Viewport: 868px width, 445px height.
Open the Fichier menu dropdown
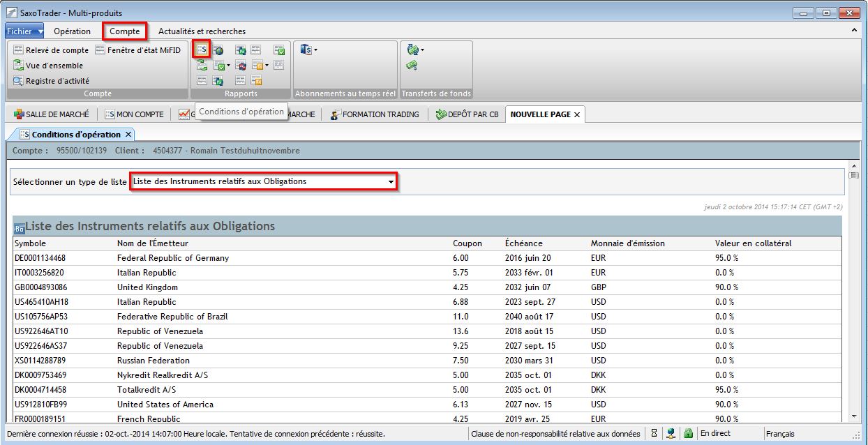point(25,31)
